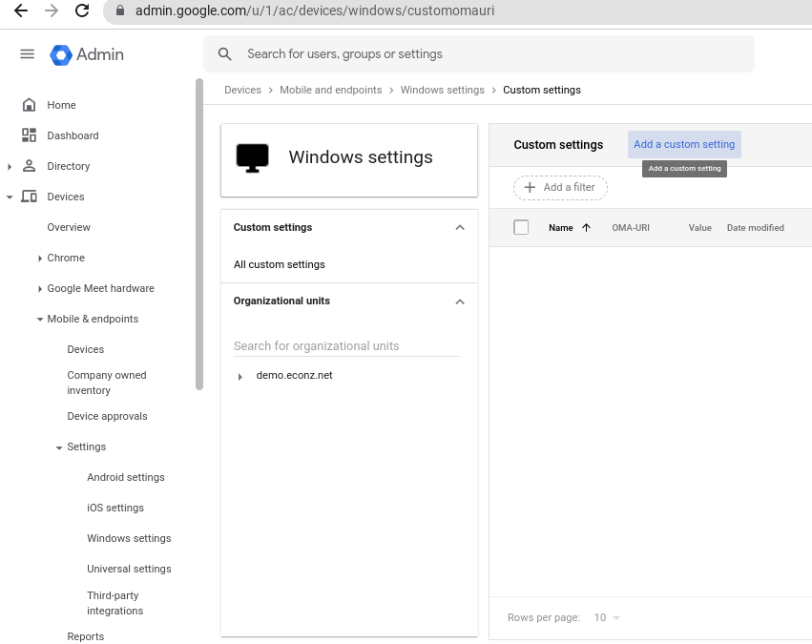Click the Home icon in sidebar

pos(29,105)
